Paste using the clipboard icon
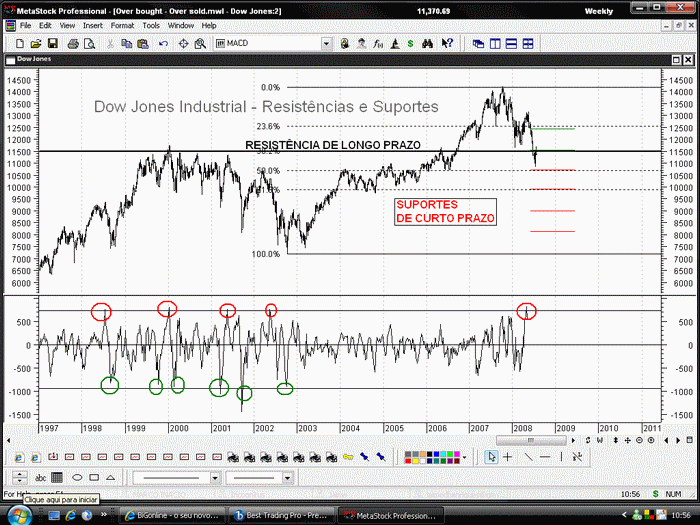700x525 pixels. (143, 43)
